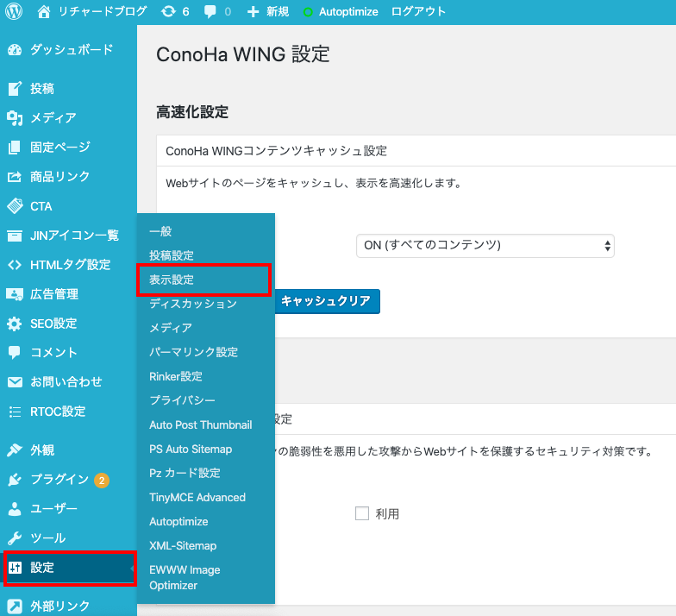The image size is (676, 616).
Task: Click the 投稿 pencil icon
Action: [15, 88]
